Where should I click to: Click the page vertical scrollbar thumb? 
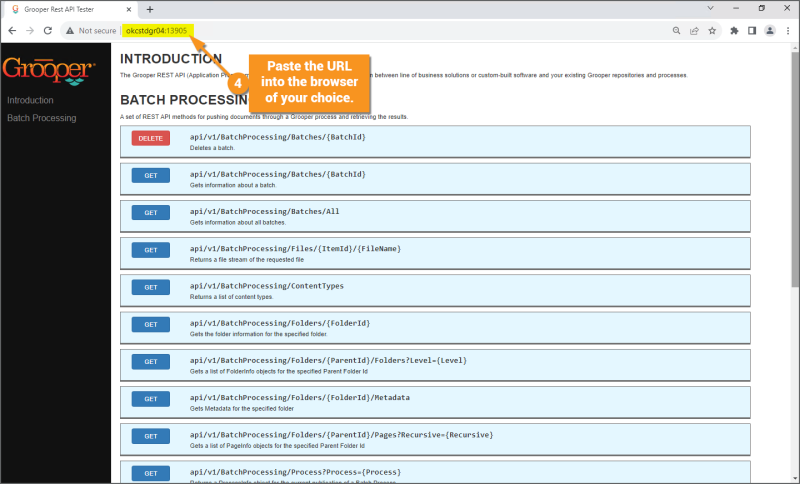[x=795, y=168]
